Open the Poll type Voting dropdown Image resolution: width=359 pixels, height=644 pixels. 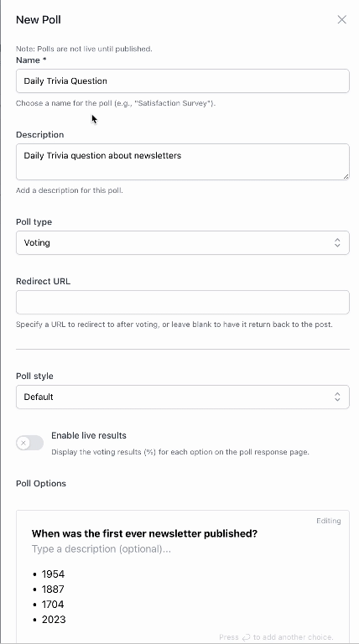183,242
